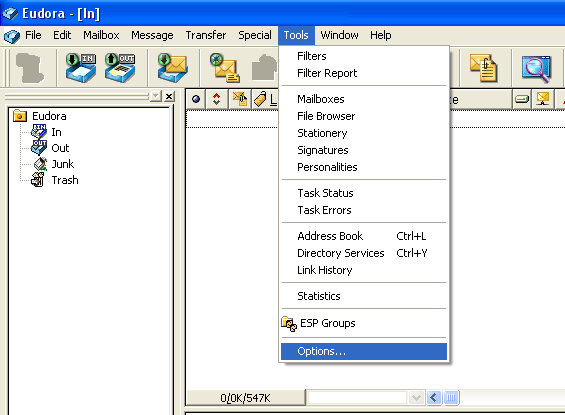This screenshot has height=415, width=565.
Task: Choose Link History menu entry
Action: 364,270
